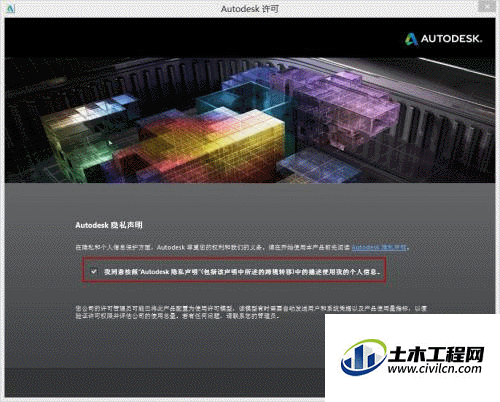The image size is (500, 402).
Task: Open the Autodesk privacy statement link
Action: point(379,247)
